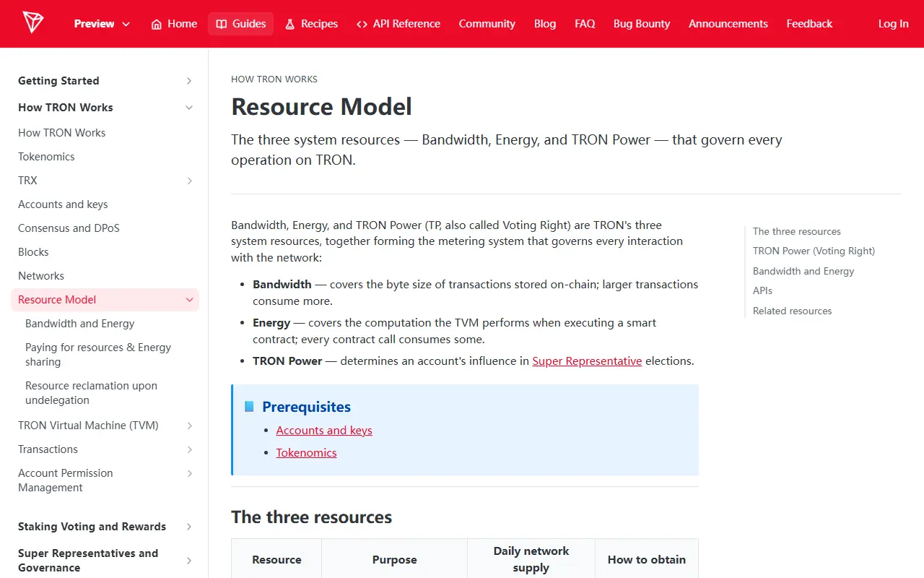Expand Account Permission Management chevron

click(189, 473)
